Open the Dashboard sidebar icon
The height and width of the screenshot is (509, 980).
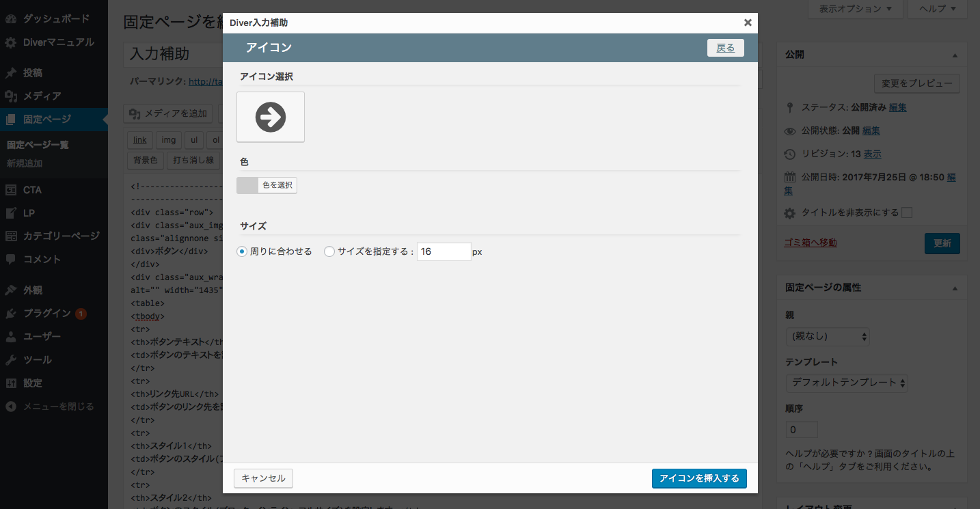[11, 19]
